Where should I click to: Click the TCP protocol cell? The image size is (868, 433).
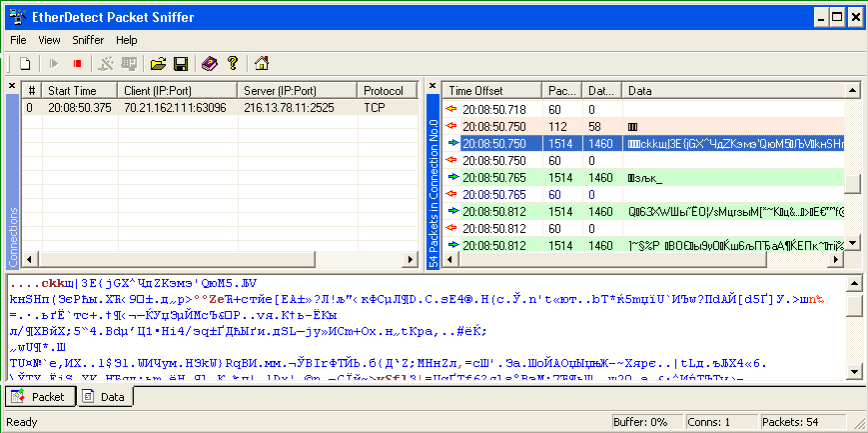(374, 108)
